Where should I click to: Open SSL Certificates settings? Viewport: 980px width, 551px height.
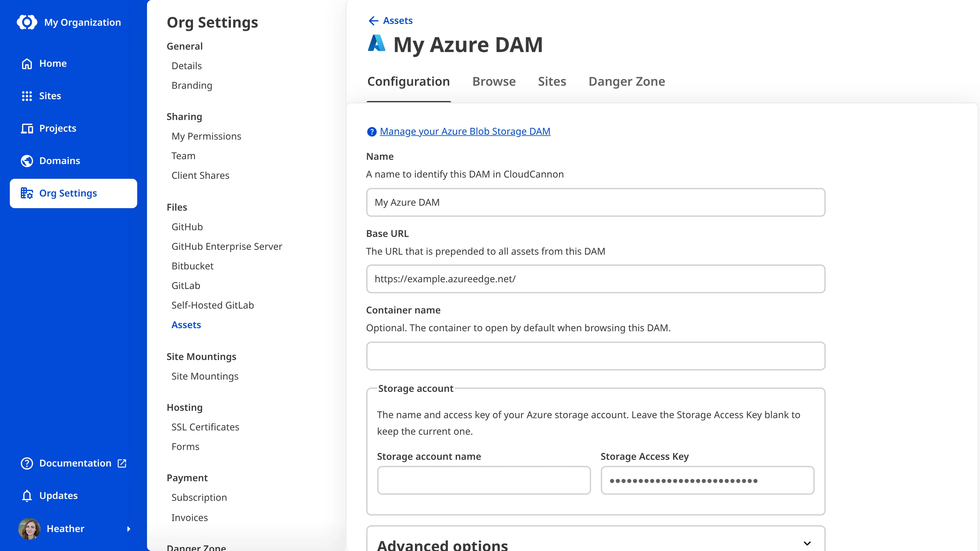point(205,427)
